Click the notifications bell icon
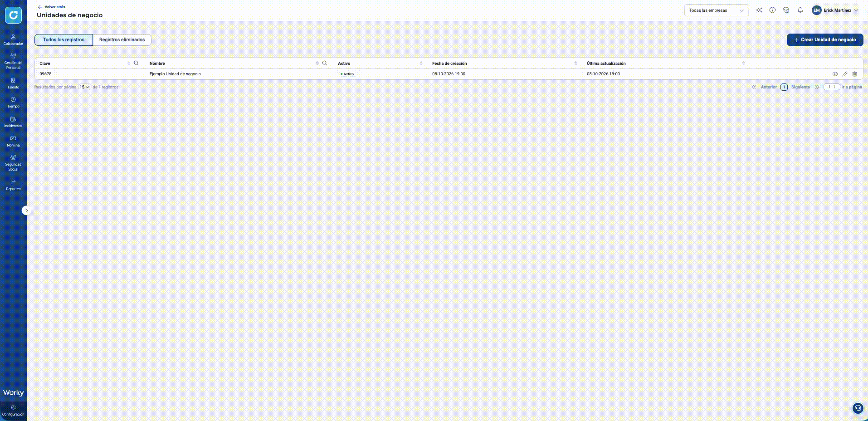 coord(800,10)
